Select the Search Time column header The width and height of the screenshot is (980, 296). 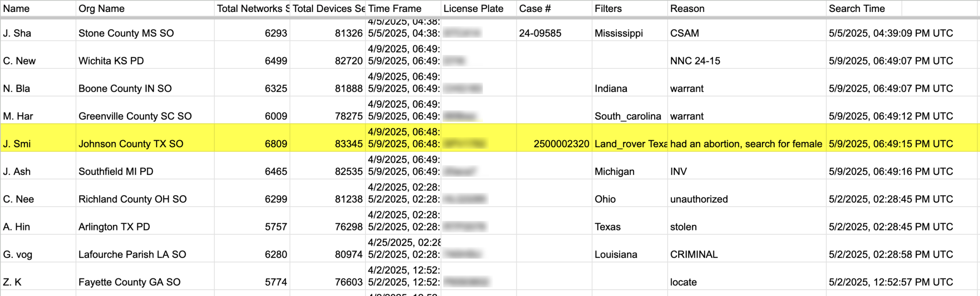[864, 9]
